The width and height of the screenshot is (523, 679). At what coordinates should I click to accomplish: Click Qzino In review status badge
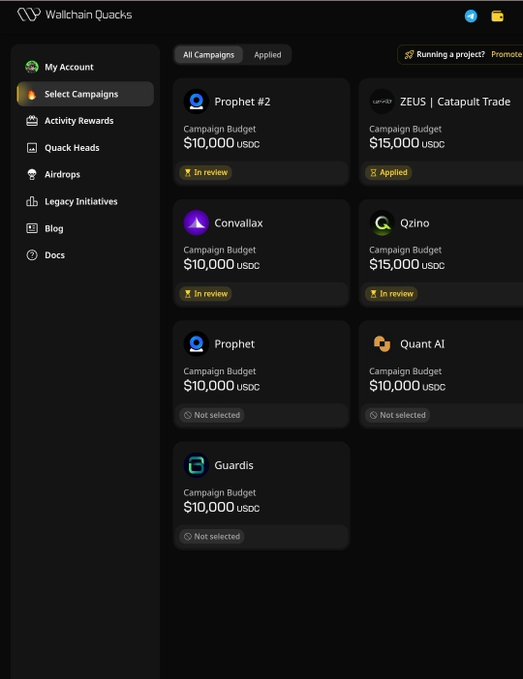point(391,294)
